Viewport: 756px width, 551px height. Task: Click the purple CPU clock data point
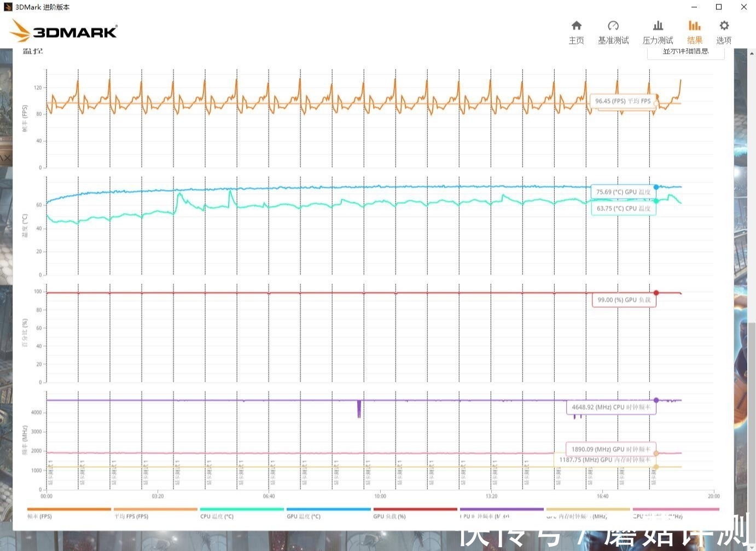point(656,400)
